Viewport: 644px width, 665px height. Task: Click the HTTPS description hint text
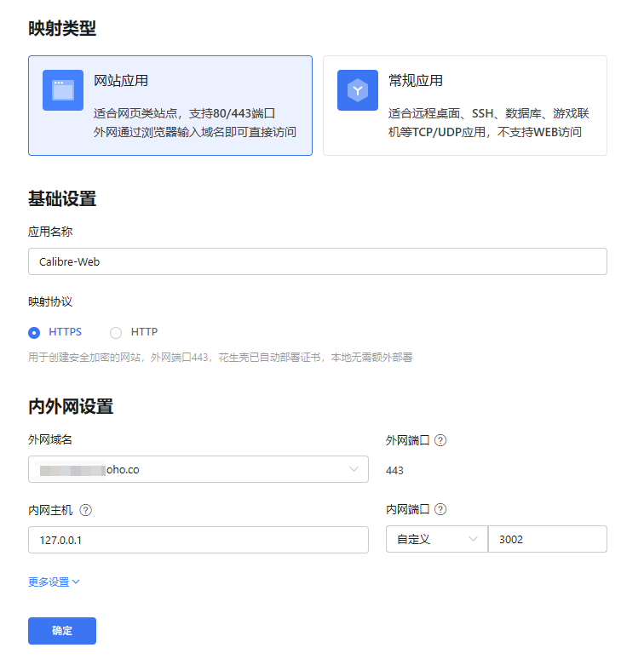click(x=220, y=358)
